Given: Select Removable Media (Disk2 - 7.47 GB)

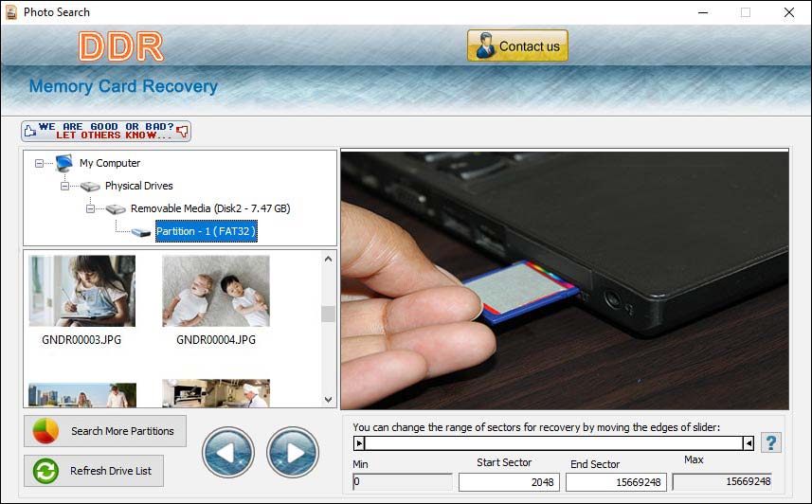Looking at the screenshot, I should pyautogui.click(x=210, y=208).
